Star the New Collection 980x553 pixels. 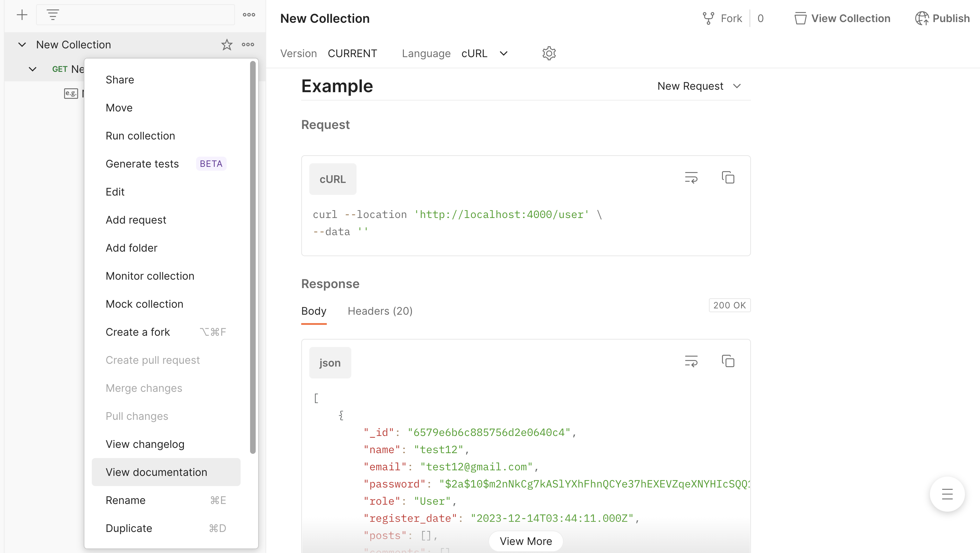(227, 45)
